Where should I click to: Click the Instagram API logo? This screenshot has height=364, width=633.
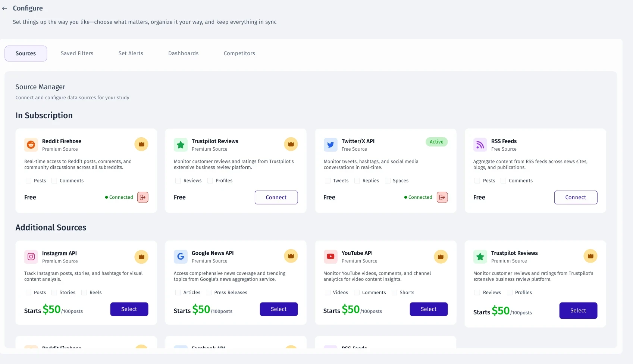(x=31, y=257)
